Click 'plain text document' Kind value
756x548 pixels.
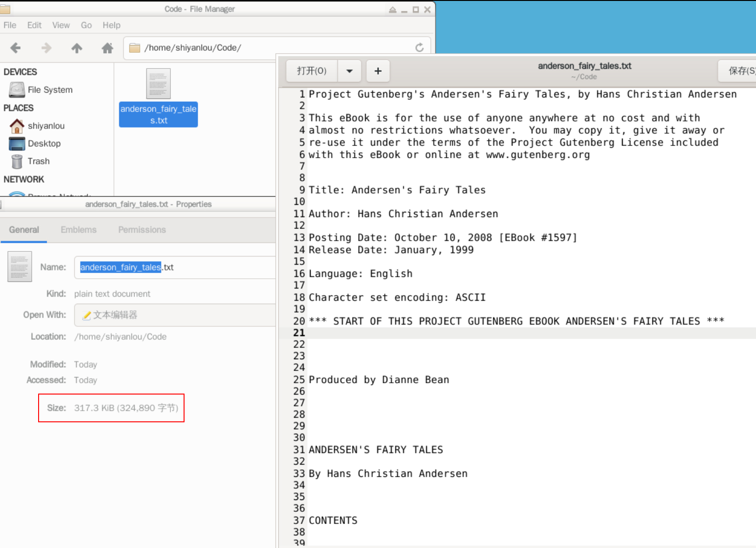point(112,294)
